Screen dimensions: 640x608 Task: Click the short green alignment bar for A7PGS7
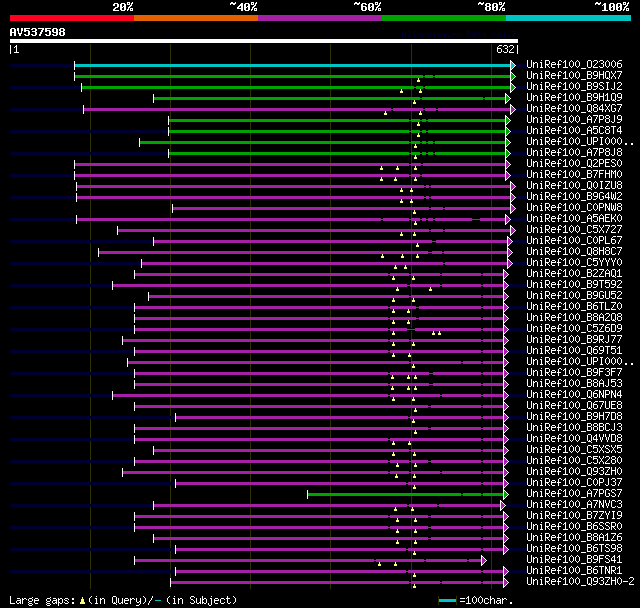(406, 495)
